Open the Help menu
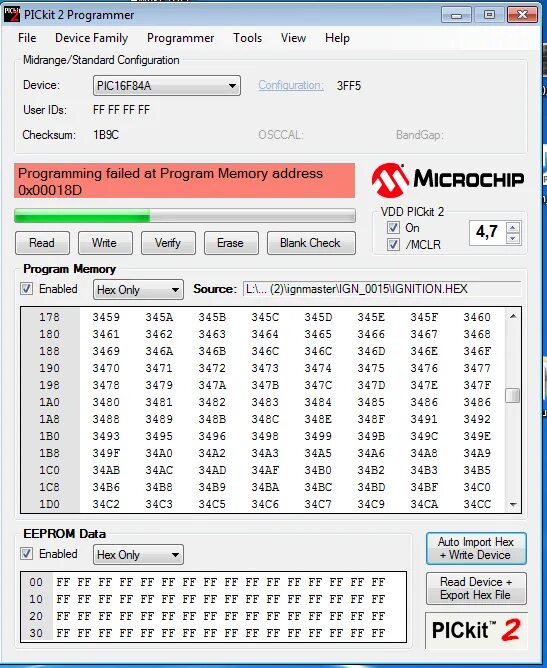 pyautogui.click(x=337, y=38)
